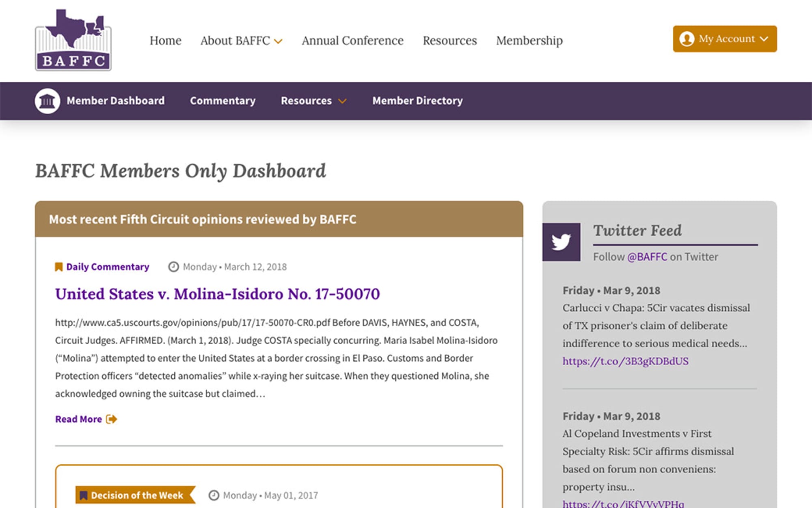Expand the About BAFFC chevron
812x508 pixels.
click(278, 41)
